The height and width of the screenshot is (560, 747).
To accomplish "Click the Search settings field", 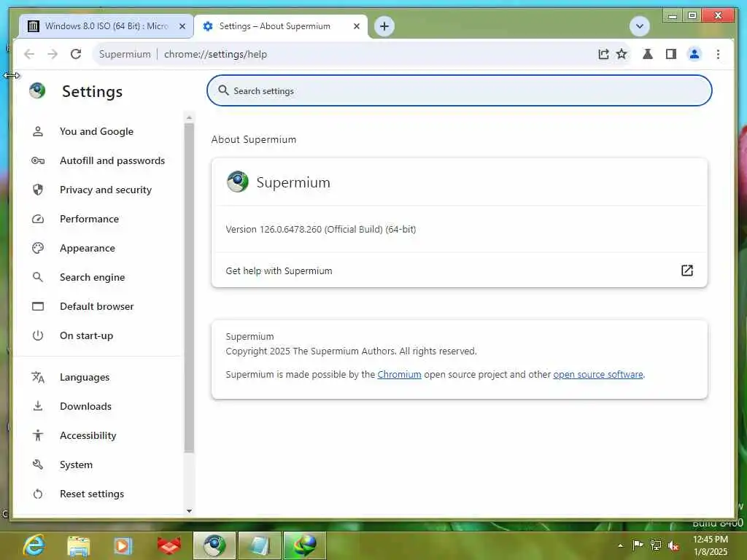I will 460,90.
